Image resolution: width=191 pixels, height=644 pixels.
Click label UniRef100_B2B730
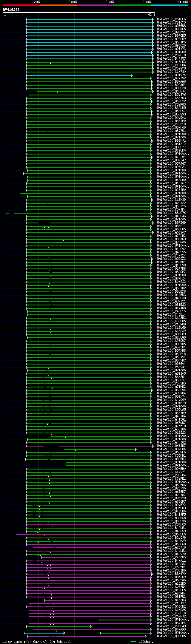coord(171,489)
